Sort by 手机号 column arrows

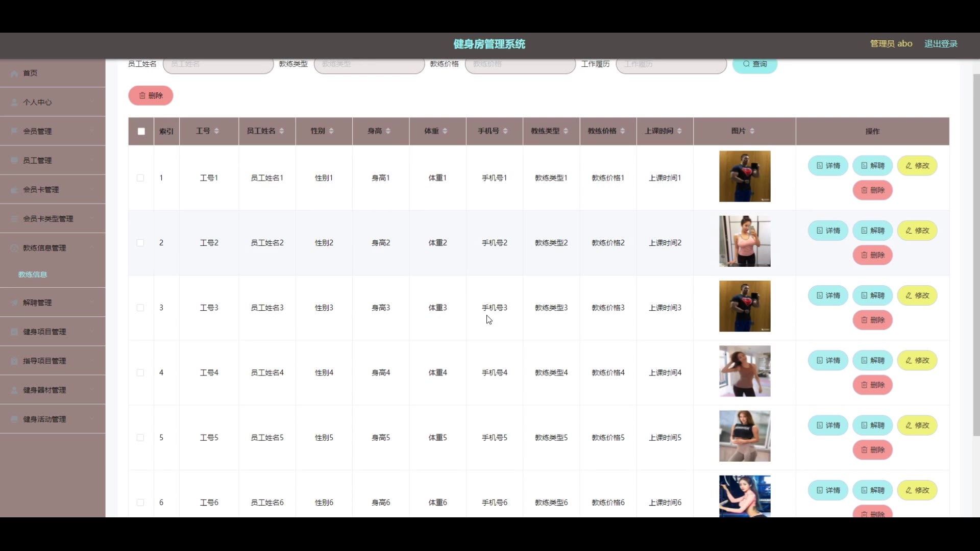pyautogui.click(x=505, y=131)
